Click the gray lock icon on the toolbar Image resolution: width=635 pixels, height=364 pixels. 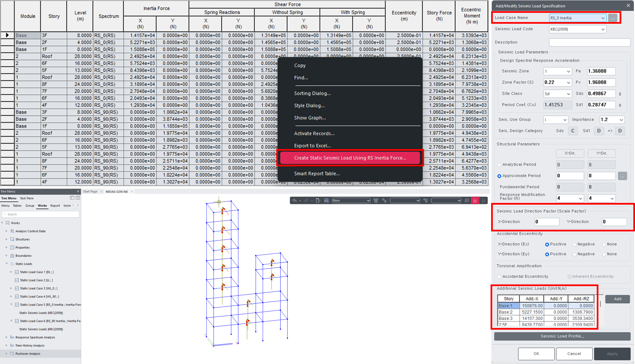pos(483,200)
